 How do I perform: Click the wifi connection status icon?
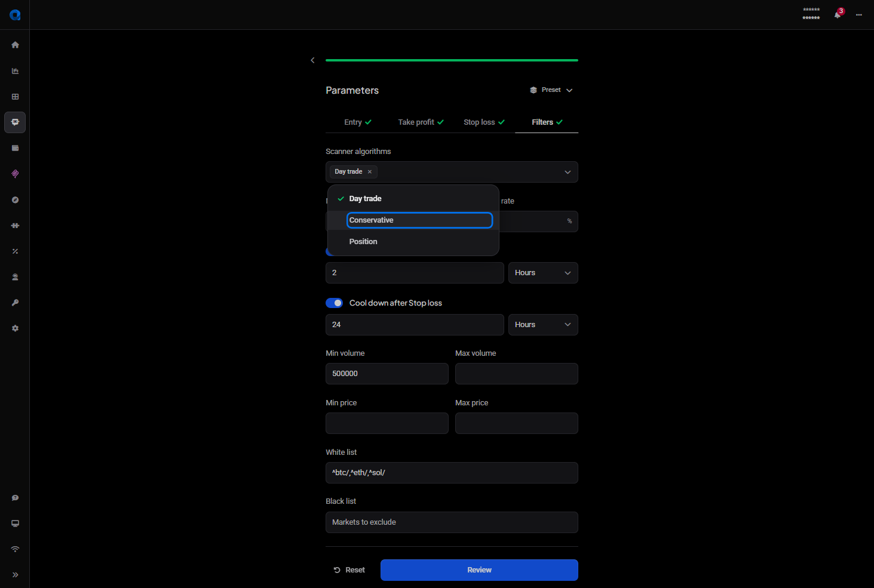click(x=15, y=549)
